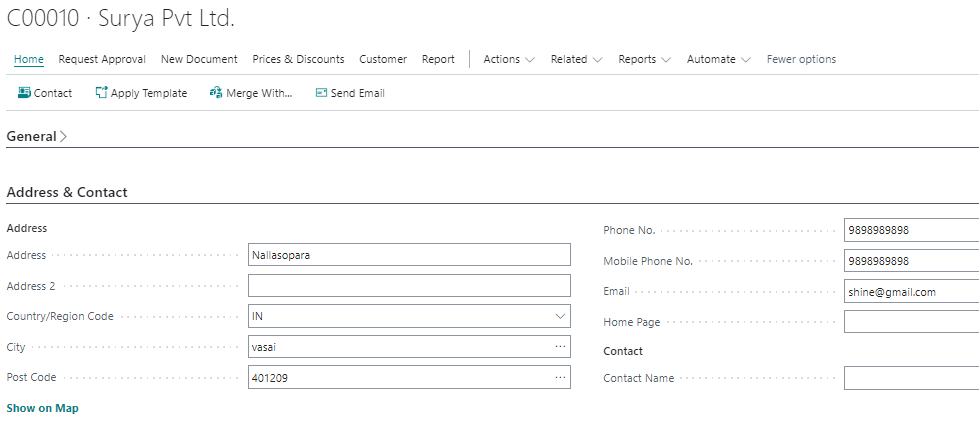Click the Email field with shine@gmail.com
This screenshot has width=979, height=430.
(911, 291)
